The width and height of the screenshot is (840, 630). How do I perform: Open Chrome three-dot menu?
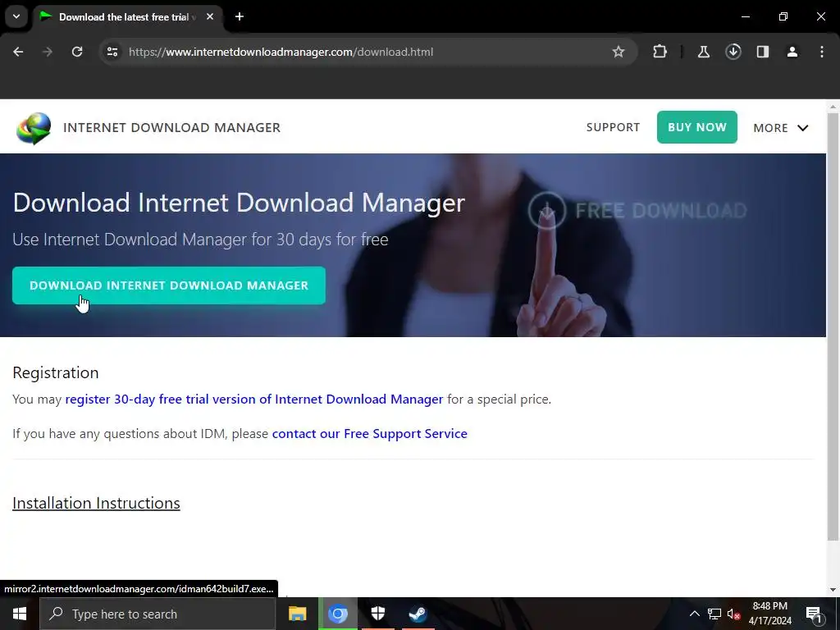point(822,52)
